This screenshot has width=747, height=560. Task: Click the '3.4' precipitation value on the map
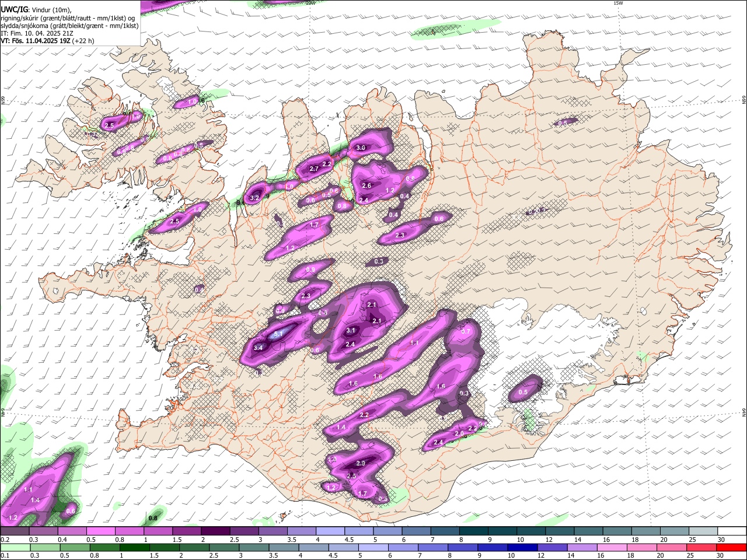click(x=259, y=347)
